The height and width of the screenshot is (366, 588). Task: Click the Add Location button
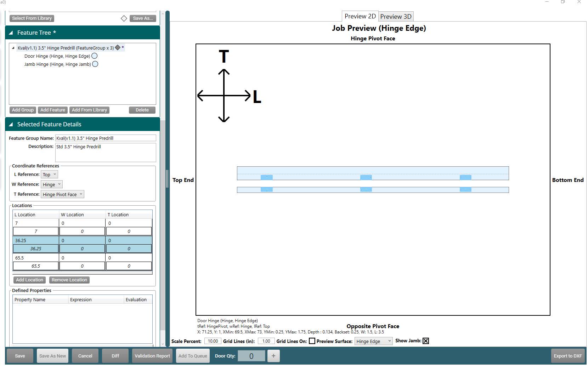pyautogui.click(x=29, y=280)
